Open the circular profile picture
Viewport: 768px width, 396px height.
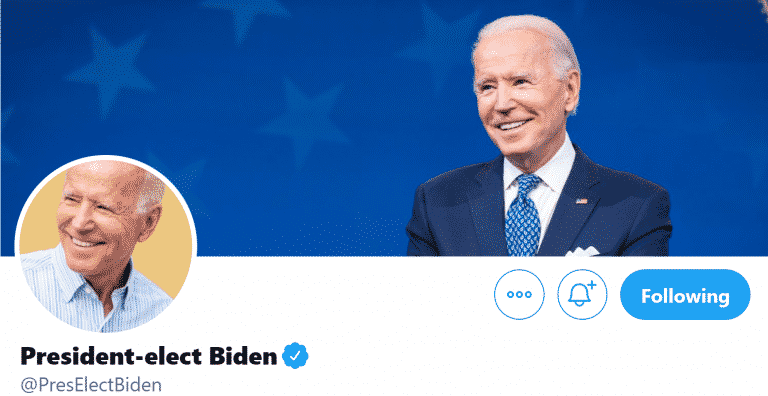click(x=106, y=246)
